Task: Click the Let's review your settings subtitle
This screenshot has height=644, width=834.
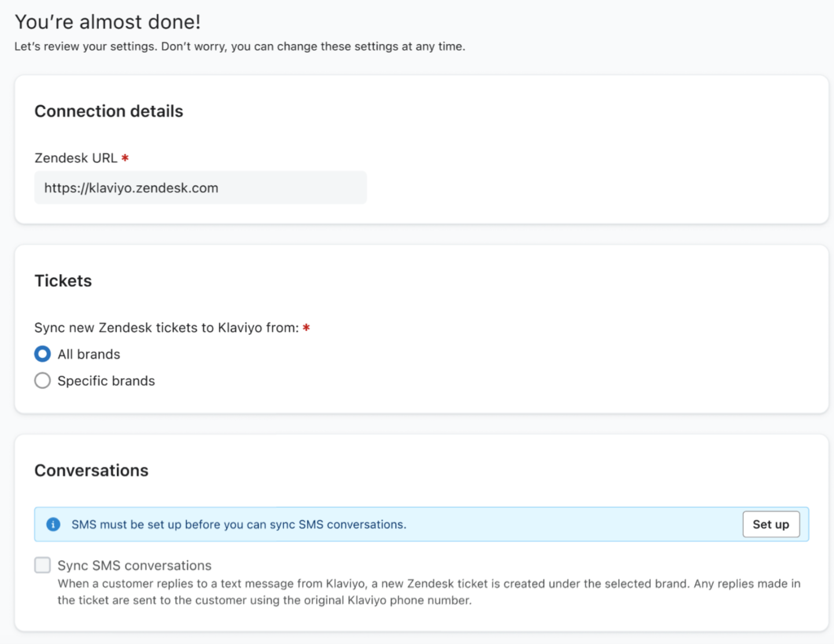Action: click(x=239, y=46)
